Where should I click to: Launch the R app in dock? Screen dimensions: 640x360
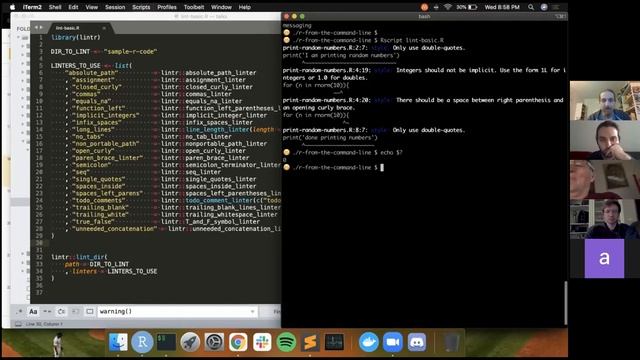pos(142,342)
